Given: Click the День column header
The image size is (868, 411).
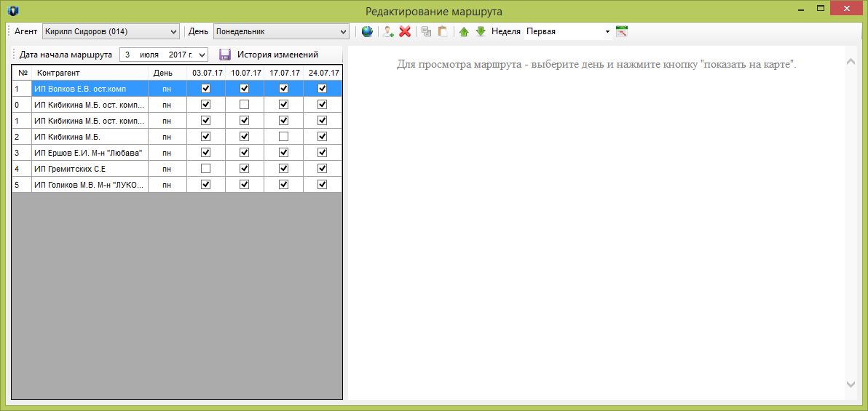Looking at the screenshot, I should coord(167,73).
